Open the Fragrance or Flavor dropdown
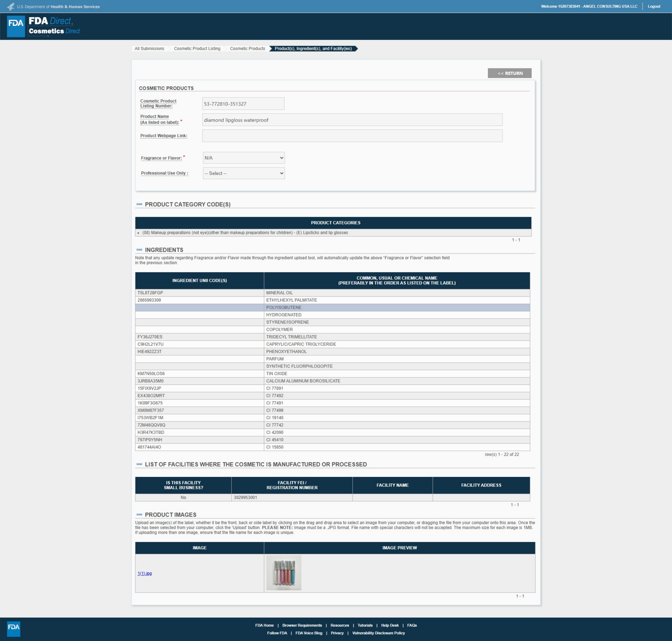 tap(243, 158)
